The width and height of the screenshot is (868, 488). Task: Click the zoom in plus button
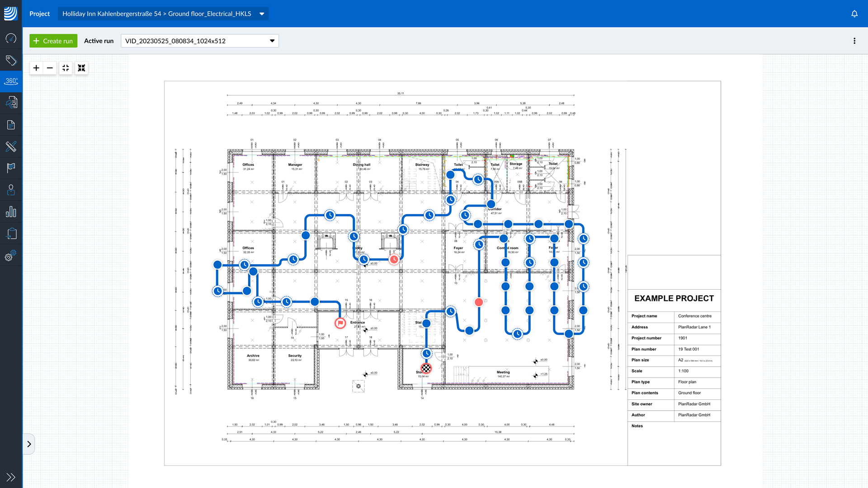click(x=36, y=68)
